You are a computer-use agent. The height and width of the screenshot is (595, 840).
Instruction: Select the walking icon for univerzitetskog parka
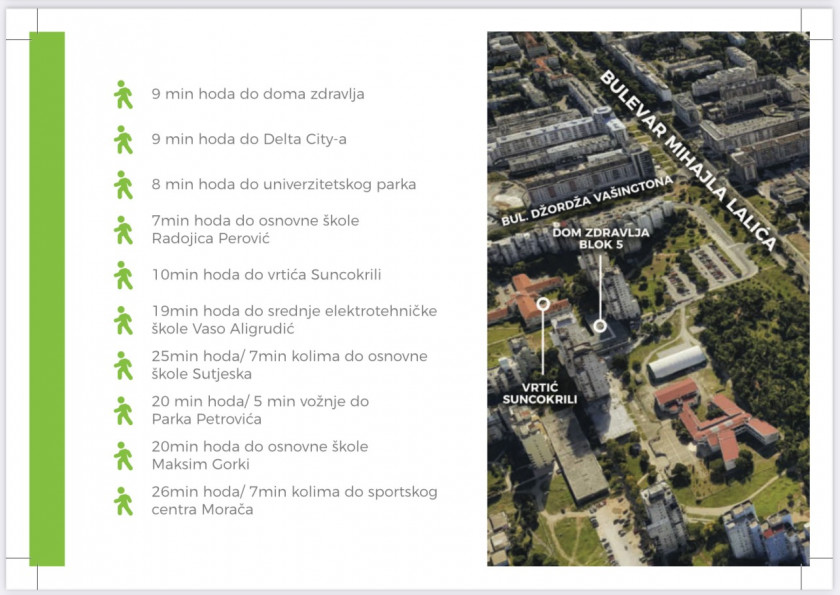point(123,185)
